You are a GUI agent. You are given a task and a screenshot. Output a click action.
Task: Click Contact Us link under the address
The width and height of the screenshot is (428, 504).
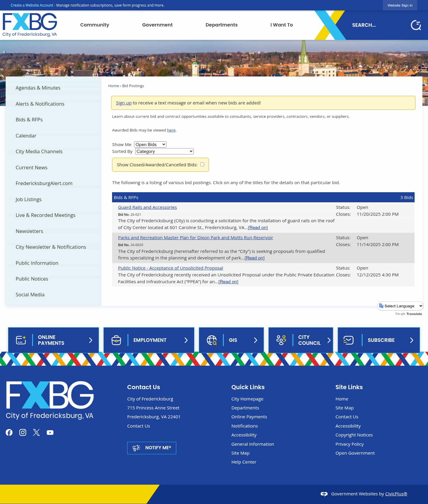[x=139, y=426]
